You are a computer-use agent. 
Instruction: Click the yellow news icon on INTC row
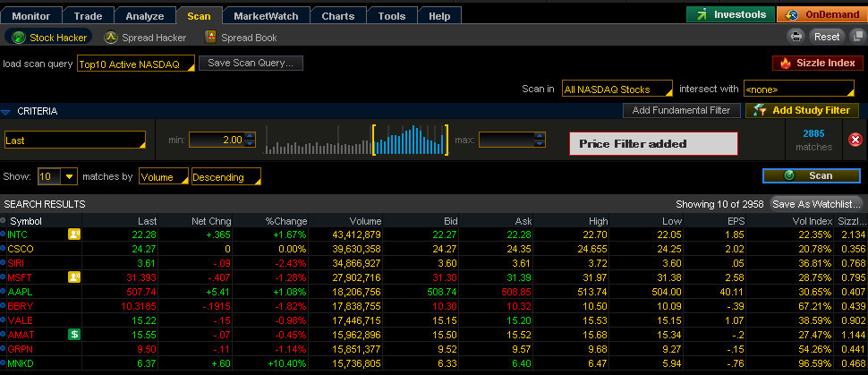point(74,234)
